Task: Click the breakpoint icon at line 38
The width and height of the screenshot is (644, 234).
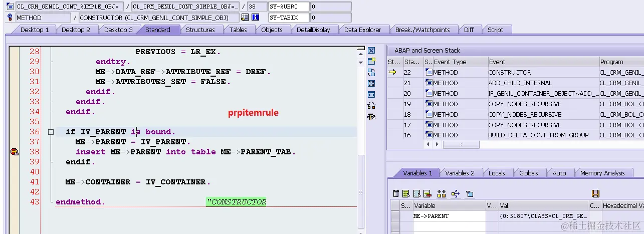Action: [14, 152]
